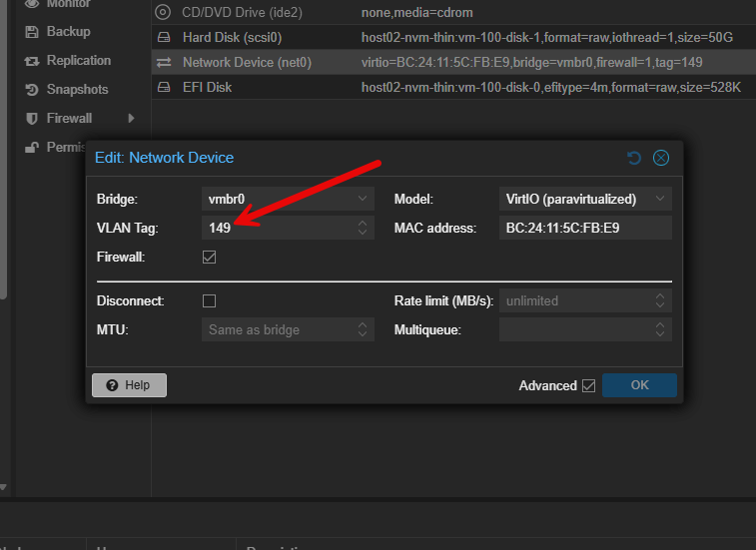Screen dimensions: 756x550
Task: Open the Bridge dropdown showing vmbr0
Action: [x=288, y=199]
